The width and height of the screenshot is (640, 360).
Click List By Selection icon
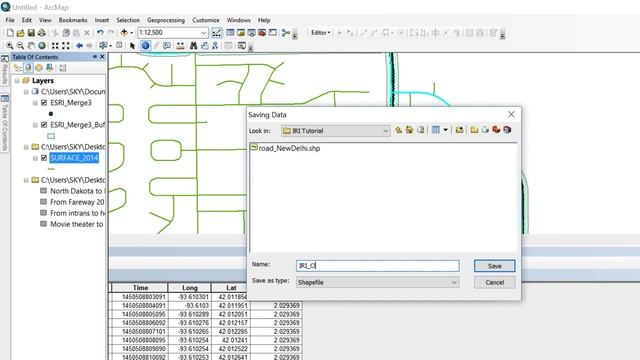(x=49, y=68)
